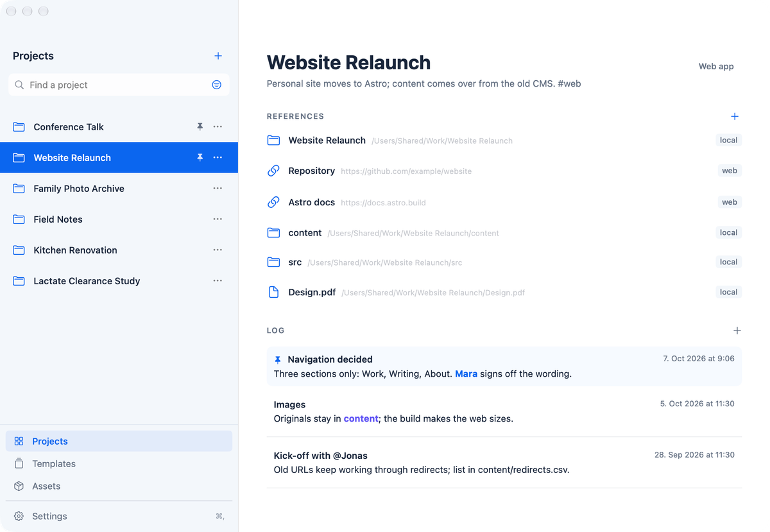Click the Templates clipboard icon
The image size is (770, 532).
pyautogui.click(x=19, y=463)
